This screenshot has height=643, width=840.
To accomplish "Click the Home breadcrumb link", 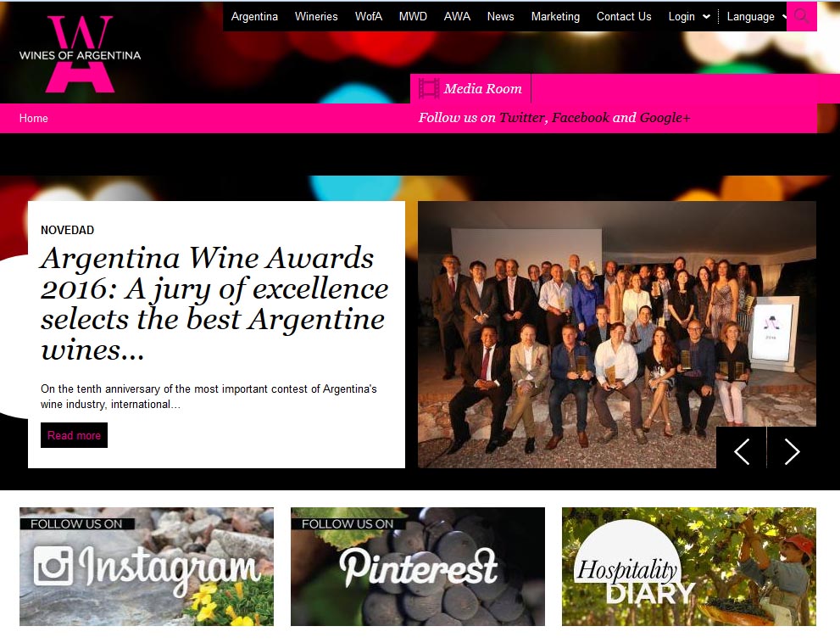I will click(x=34, y=118).
